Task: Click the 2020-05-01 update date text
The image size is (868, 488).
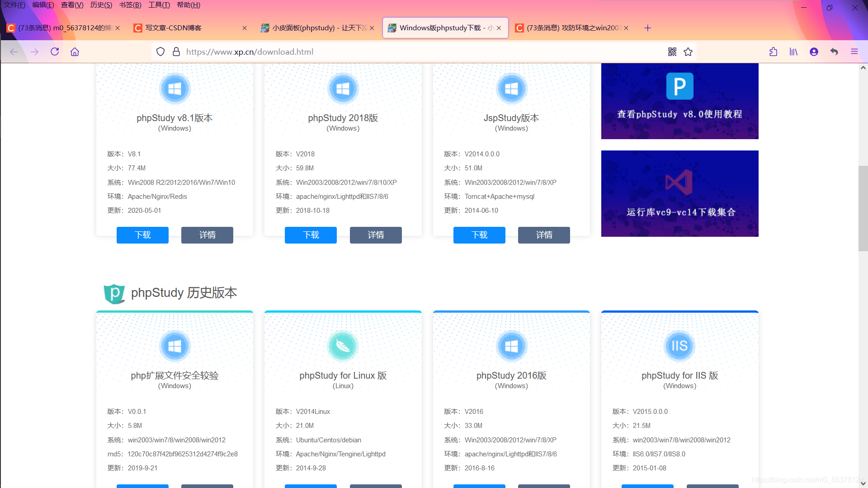Action: coord(144,211)
